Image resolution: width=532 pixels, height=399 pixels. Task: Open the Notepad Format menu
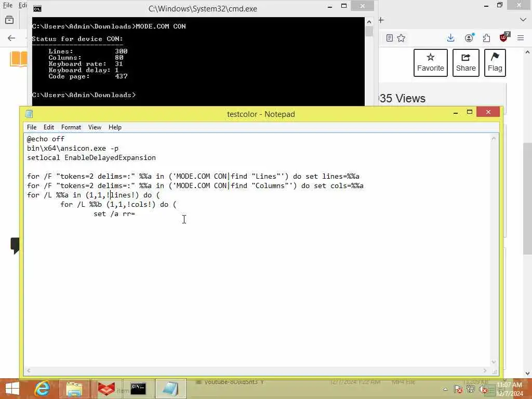[71, 127]
